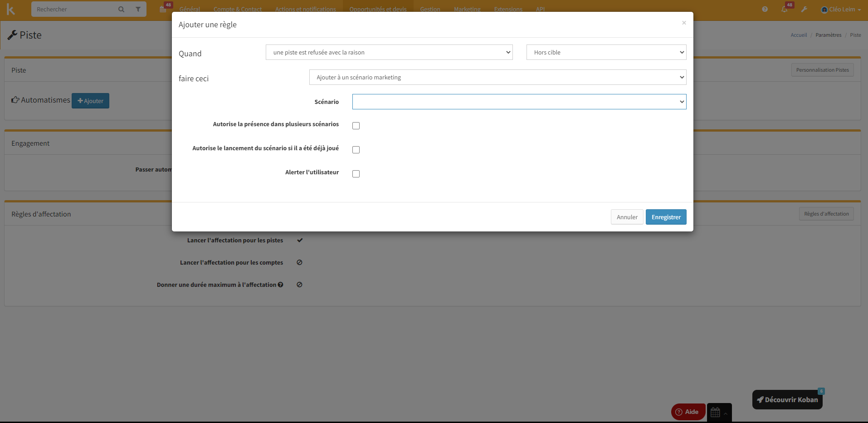Viewport: 868px width, 423px height.
Task: Click the checkmark for Lancer l'affectation pour les pistes
Action: [x=300, y=240]
